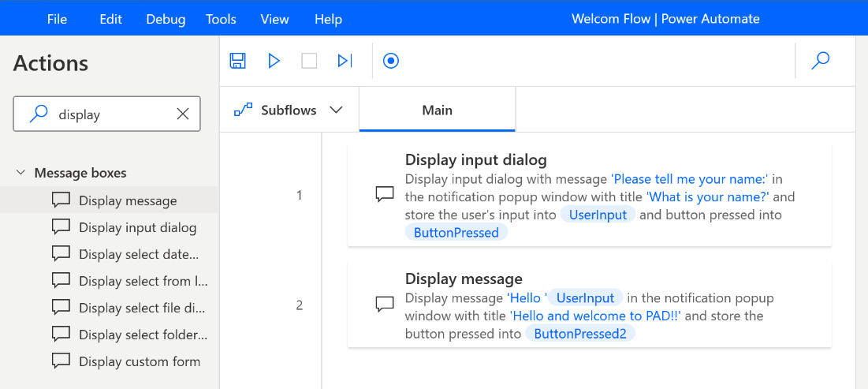Stop the flow with the square icon
868x389 pixels.
(x=309, y=61)
